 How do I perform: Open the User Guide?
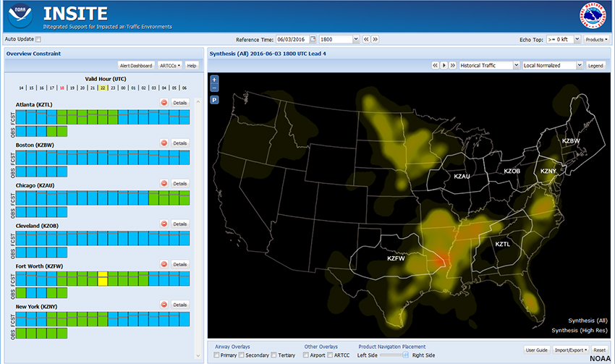tap(537, 350)
